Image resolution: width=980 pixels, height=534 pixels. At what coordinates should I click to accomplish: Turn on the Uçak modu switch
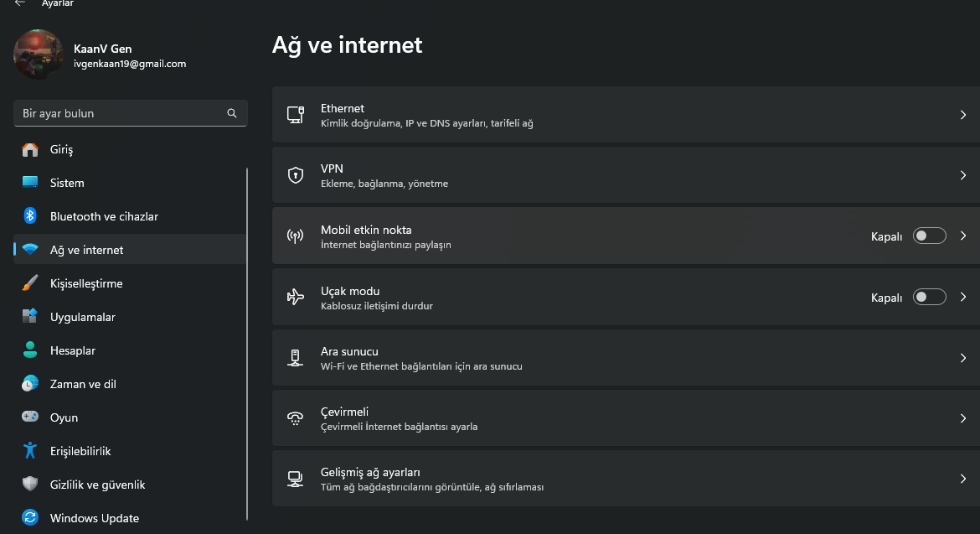(x=930, y=297)
